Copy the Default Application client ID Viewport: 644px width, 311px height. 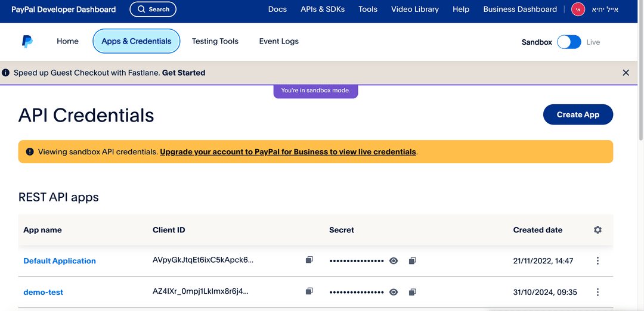coord(309,260)
